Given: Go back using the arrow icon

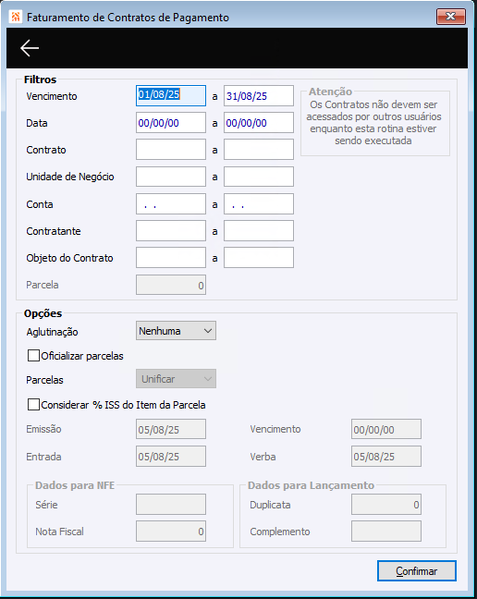Looking at the screenshot, I should pos(29,48).
